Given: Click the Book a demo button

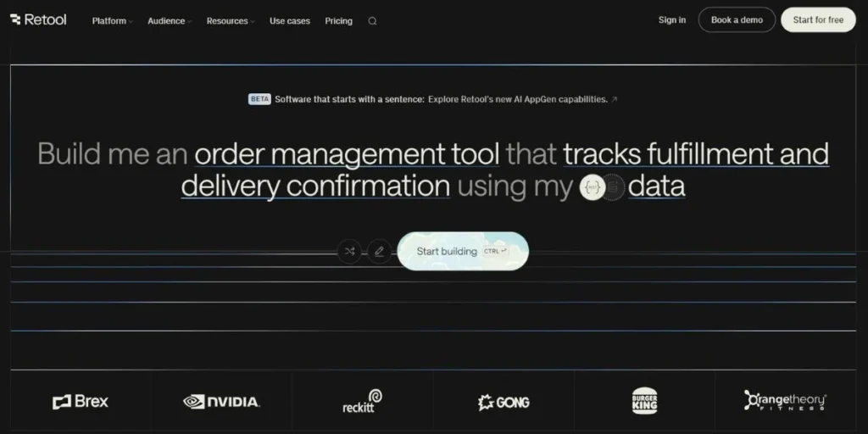Looking at the screenshot, I should (x=737, y=20).
